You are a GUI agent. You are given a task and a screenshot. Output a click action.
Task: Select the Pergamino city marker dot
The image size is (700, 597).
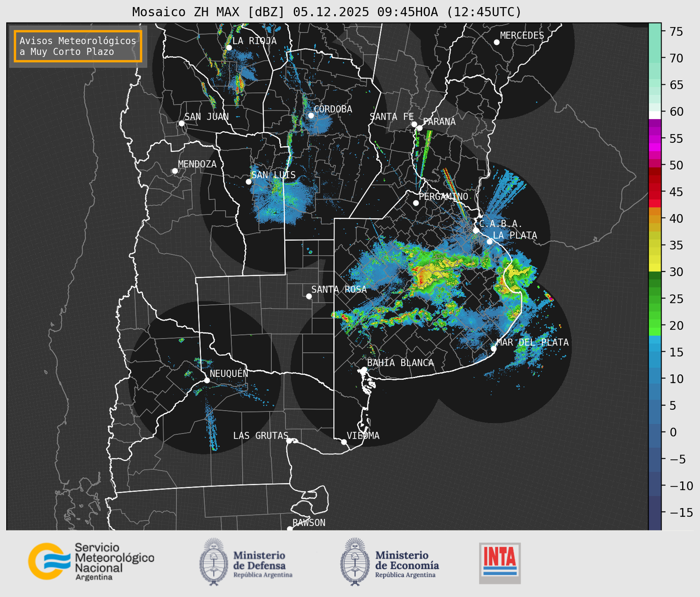(x=416, y=203)
